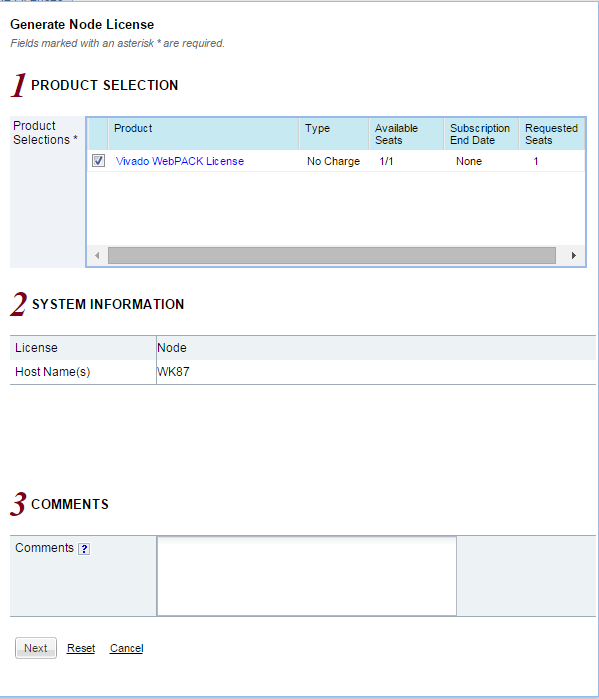Click the Requested Seats column header

pyautogui.click(x=552, y=134)
